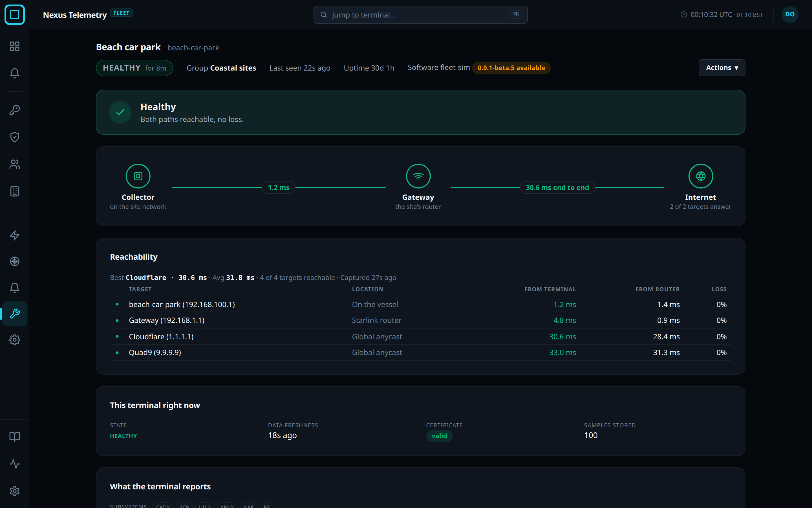Click the Collector node icon
Image resolution: width=812 pixels, height=508 pixels.
138,176
